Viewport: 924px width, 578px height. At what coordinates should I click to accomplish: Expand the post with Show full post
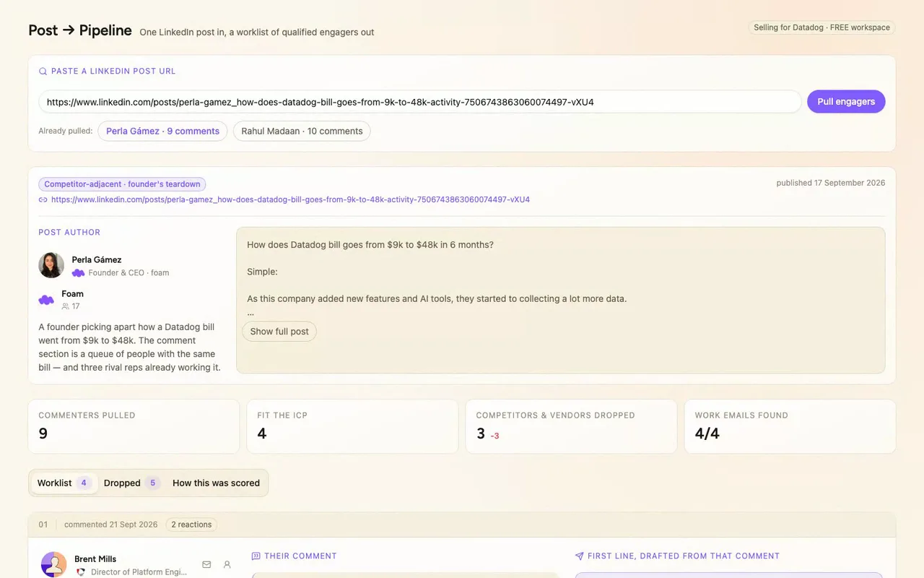pos(279,332)
